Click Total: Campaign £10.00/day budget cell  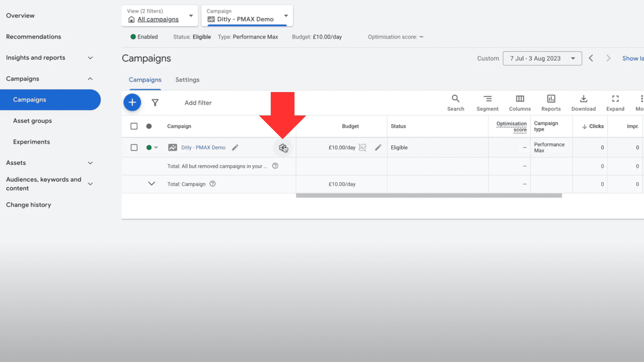click(x=342, y=184)
